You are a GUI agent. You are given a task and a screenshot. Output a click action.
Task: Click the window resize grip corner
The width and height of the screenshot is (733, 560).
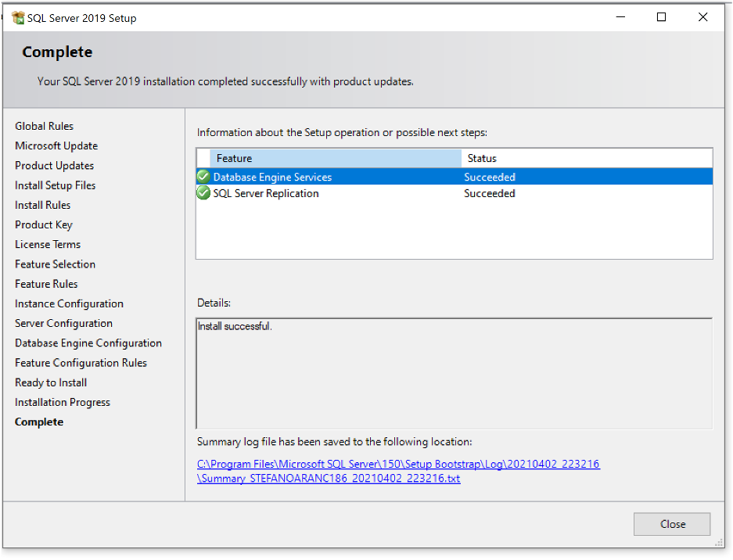(719, 543)
